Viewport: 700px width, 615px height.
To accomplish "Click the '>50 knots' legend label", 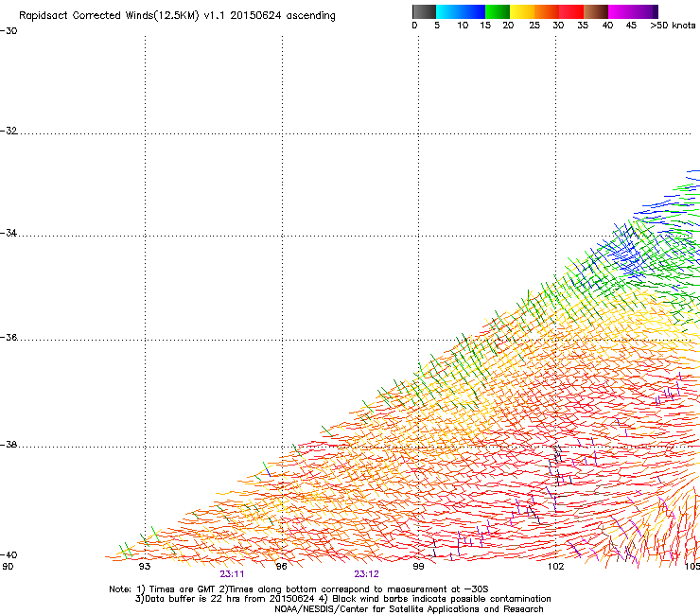I will pyautogui.click(x=673, y=26).
